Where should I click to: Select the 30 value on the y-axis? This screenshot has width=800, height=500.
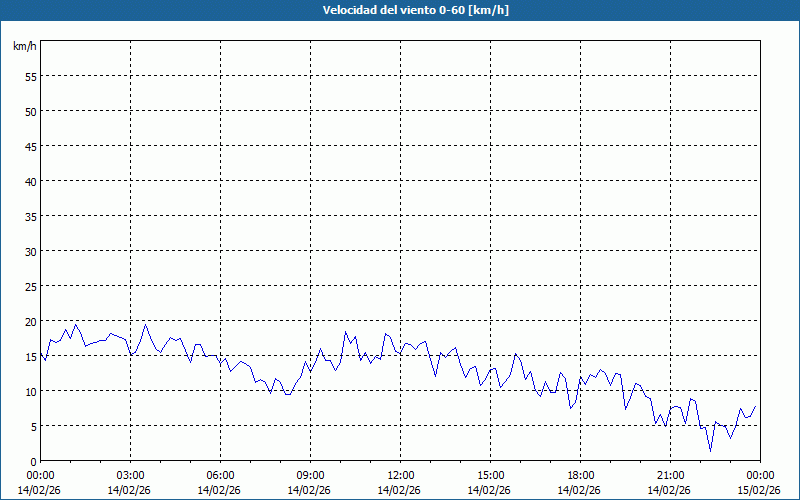(x=30, y=251)
